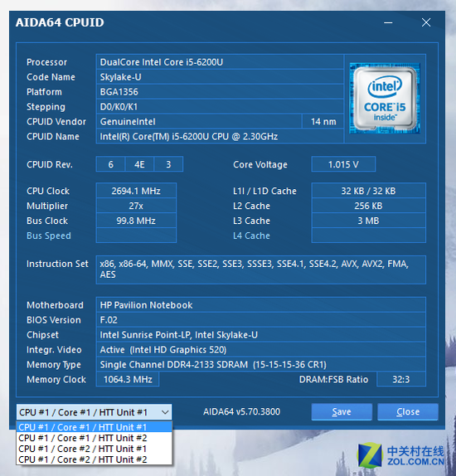Image resolution: width=456 pixels, height=476 pixels.
Task: Click the Close button
Action: 408,412
